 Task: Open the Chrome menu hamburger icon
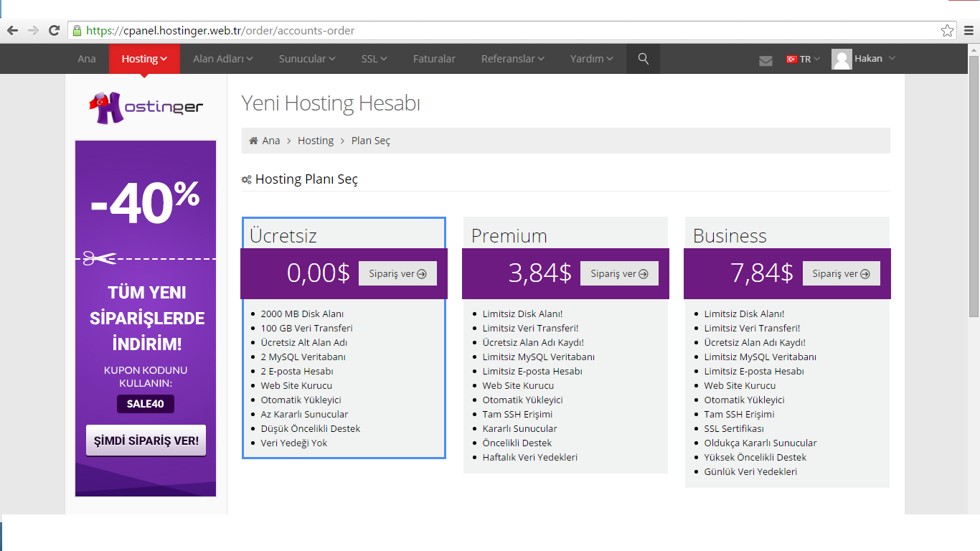[x=969, y=31]
